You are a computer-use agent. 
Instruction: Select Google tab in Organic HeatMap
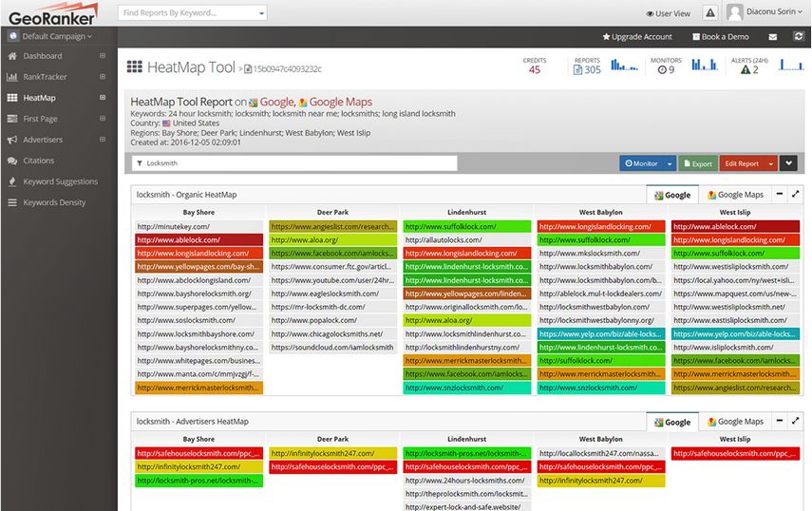[x=672, y=195]
